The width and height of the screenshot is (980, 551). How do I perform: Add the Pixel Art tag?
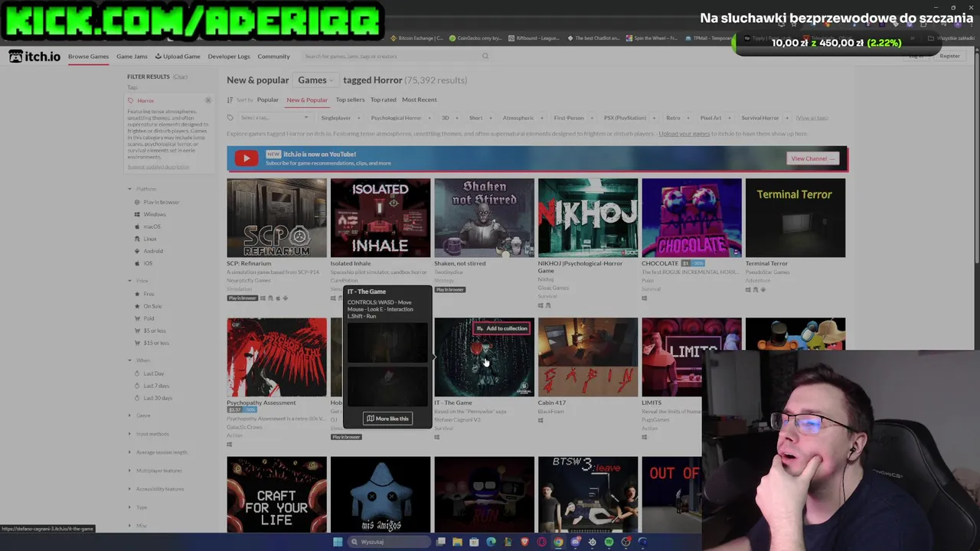click(x=714, y=118)
